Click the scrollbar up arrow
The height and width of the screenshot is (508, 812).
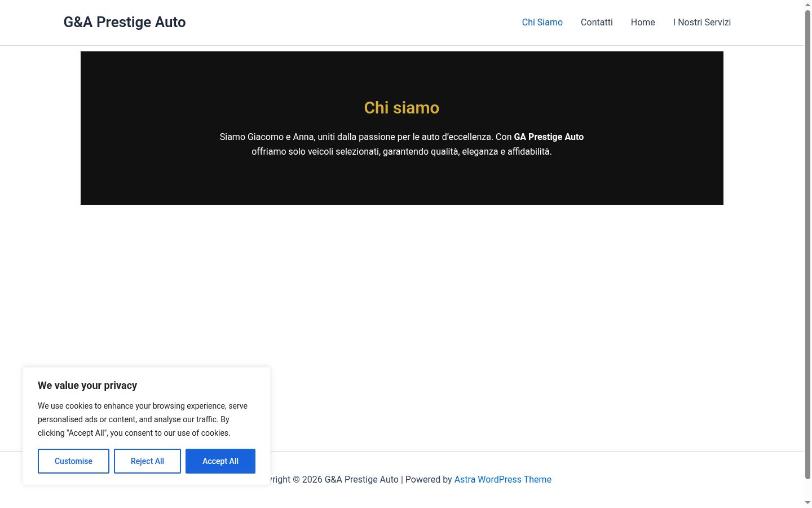[807, 5]
